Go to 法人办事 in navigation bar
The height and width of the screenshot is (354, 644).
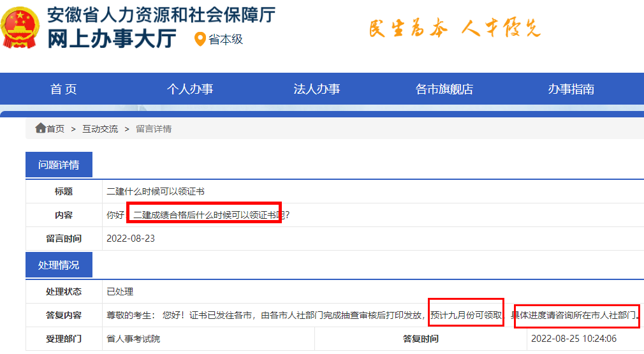coord(317,89)
